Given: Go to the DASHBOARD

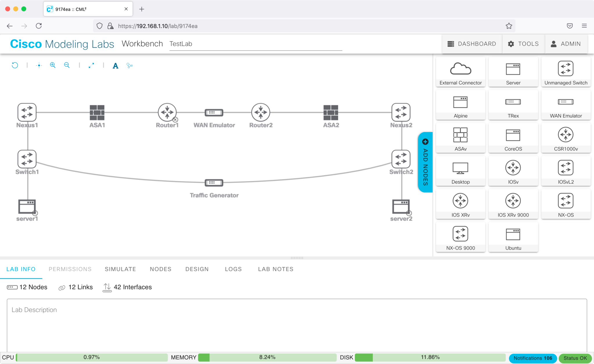Looking at the screenshot, I should click(x=472, y=44).
